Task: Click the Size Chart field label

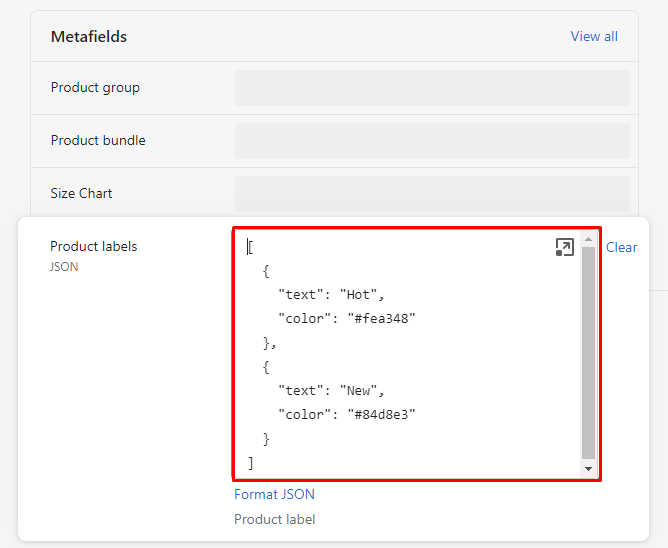Action: click(82, 193)
